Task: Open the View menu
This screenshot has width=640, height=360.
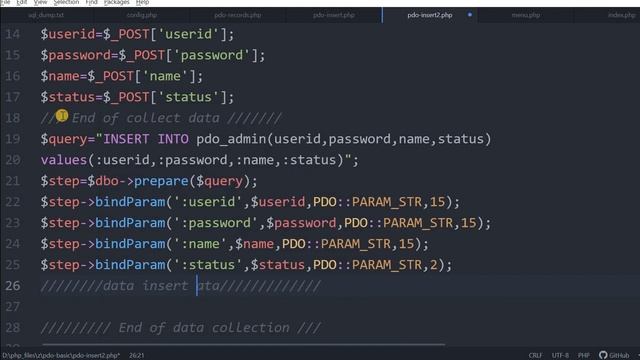Action: pos(40,2)
